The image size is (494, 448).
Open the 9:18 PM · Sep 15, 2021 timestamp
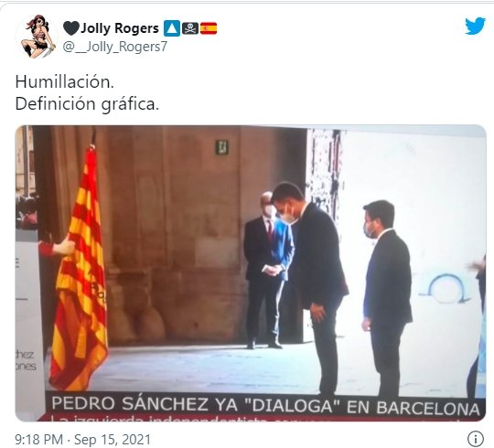tap(83, 439)
